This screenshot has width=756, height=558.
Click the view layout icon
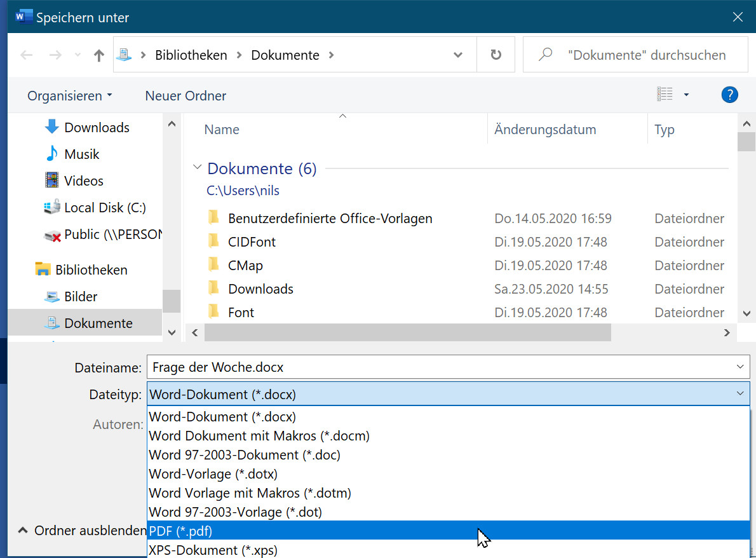[x=665, y=95]
